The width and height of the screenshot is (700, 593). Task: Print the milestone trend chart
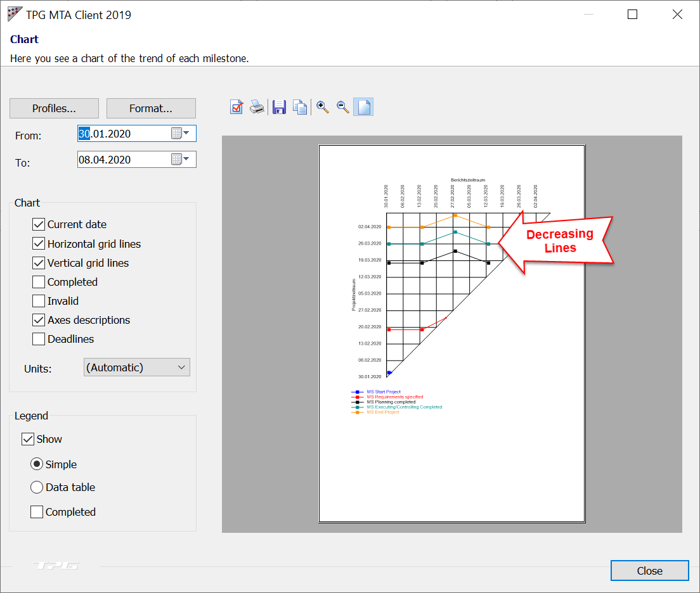[257, 107]
